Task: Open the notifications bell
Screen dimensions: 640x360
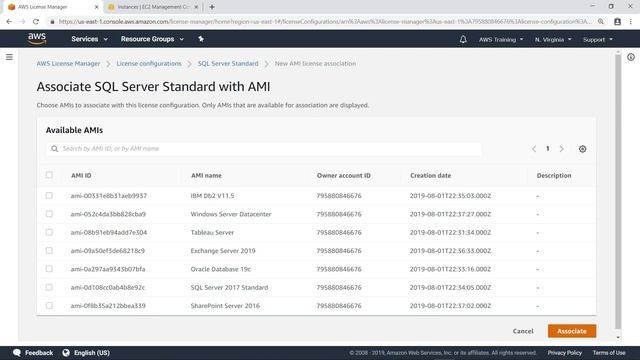Action: tap(463, 39)
